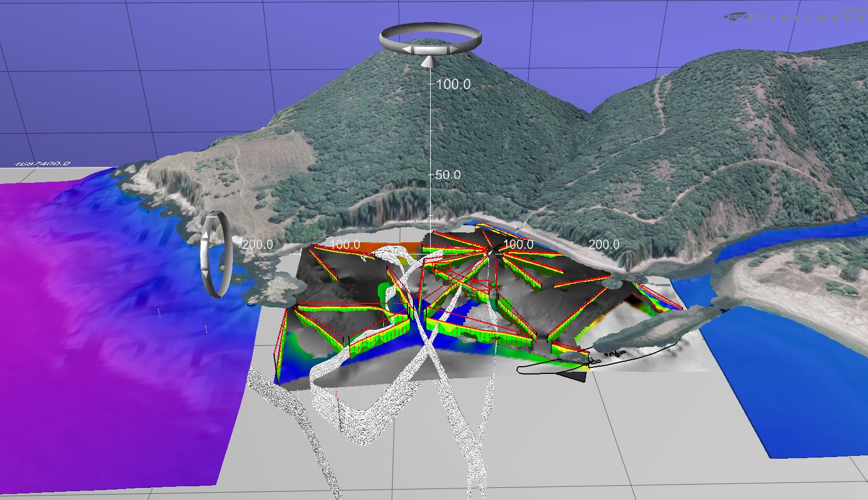868x500 pixels.
Task: Click up arrow on left tilt ring
Action: pyautogui.click(x=205, y=235)
